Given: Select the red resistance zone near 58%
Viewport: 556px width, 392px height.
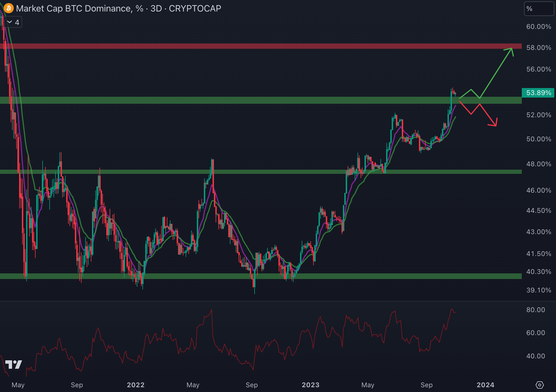Looking at the screenshot, I should click(252, 46).
